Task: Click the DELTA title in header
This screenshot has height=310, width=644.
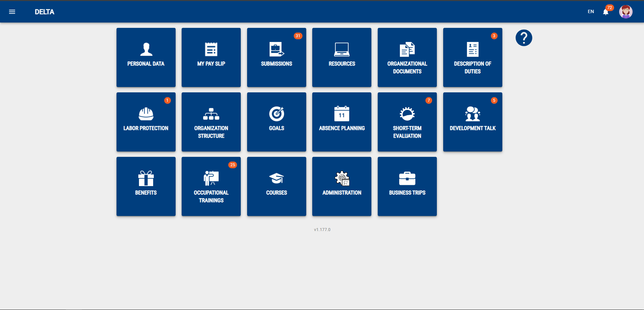Action: click(x=45, y=12)
